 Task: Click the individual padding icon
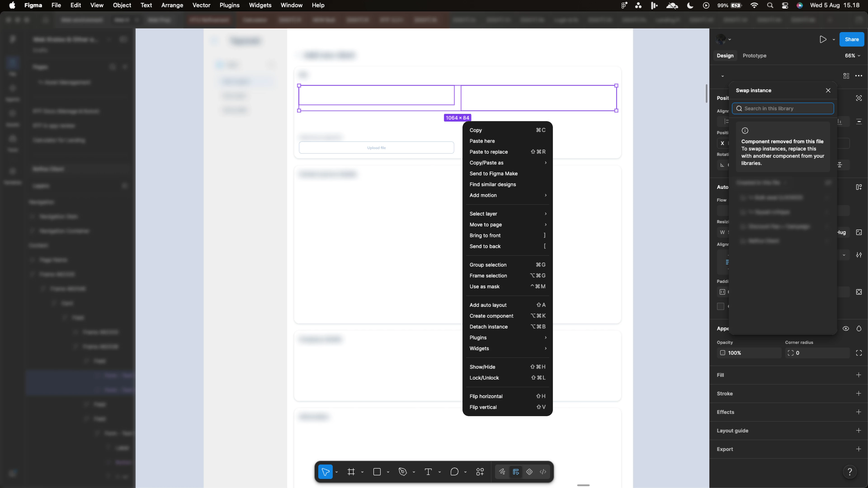(859, 292)
